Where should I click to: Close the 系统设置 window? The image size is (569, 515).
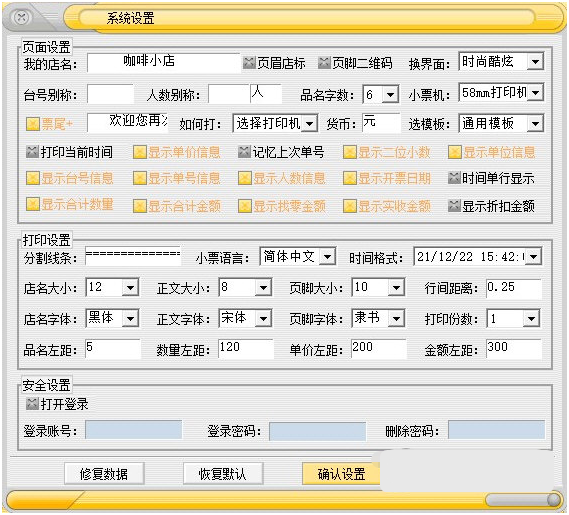(x=22, y=17)
